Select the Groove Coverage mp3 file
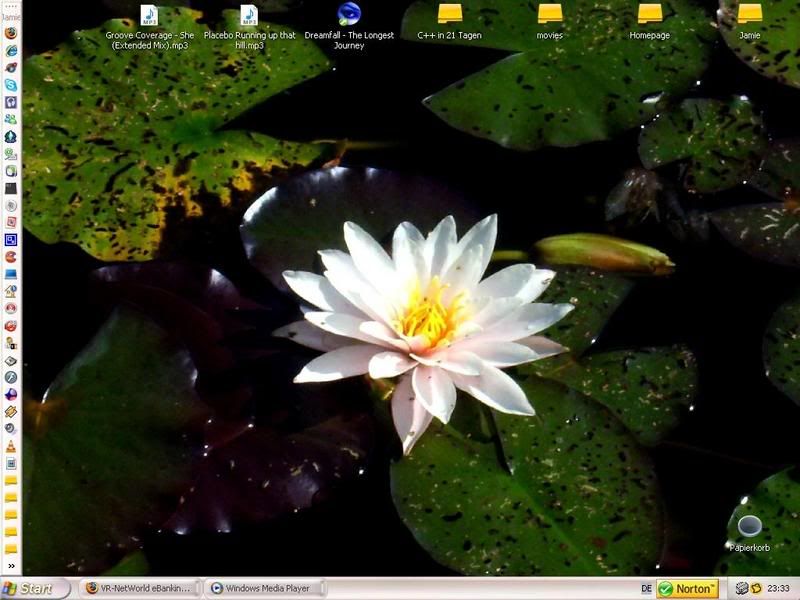 tap(149, 15)
